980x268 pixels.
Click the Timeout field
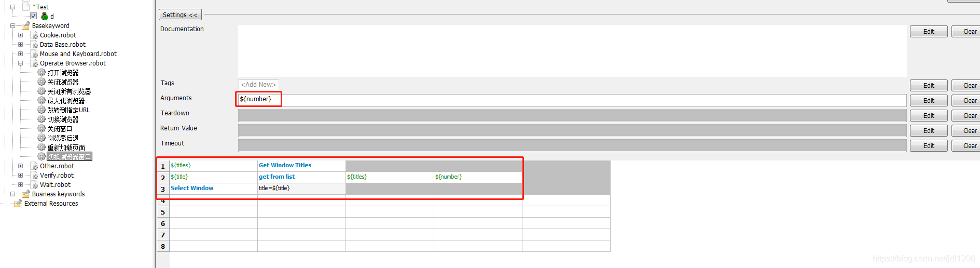pos(572,145)
